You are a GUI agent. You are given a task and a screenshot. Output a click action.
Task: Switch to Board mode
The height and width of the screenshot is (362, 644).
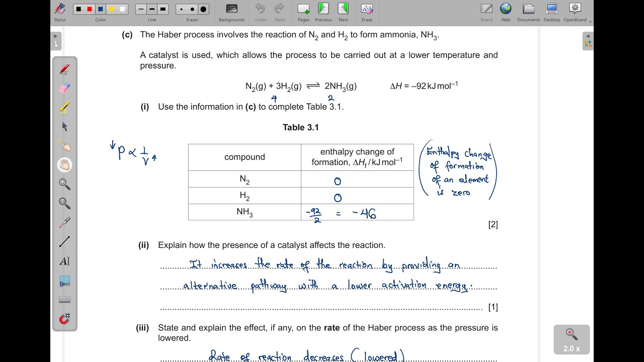(487, 12)
